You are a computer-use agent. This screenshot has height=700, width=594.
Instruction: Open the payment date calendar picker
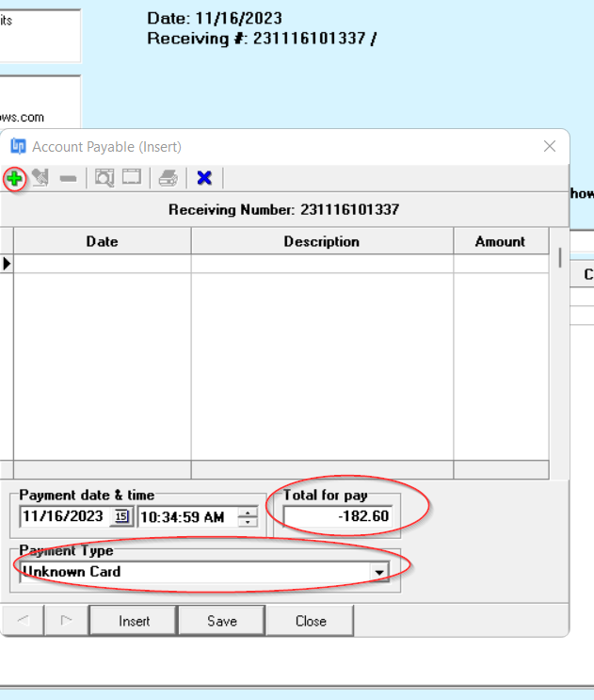point(121,516)
